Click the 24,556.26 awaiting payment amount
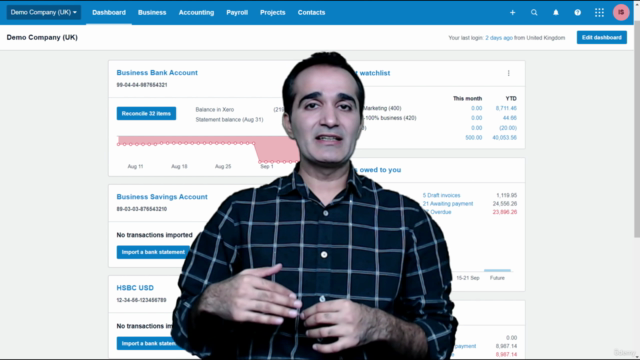This screenshot has width=640, height=360. point(505,204)
